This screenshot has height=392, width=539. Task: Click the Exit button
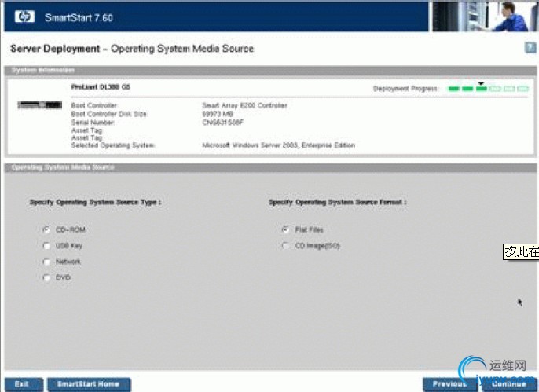[24, 384]
